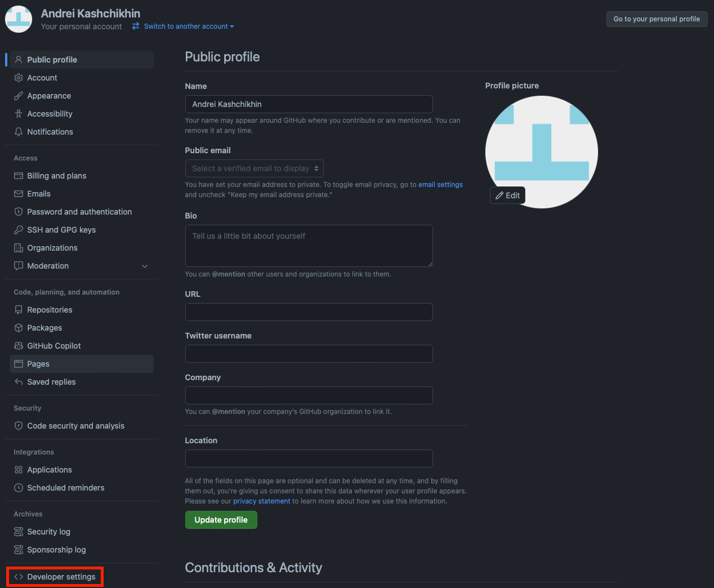Click the person icon beside Public profile
The image size is (714, 588).
[x=19, y=60]
